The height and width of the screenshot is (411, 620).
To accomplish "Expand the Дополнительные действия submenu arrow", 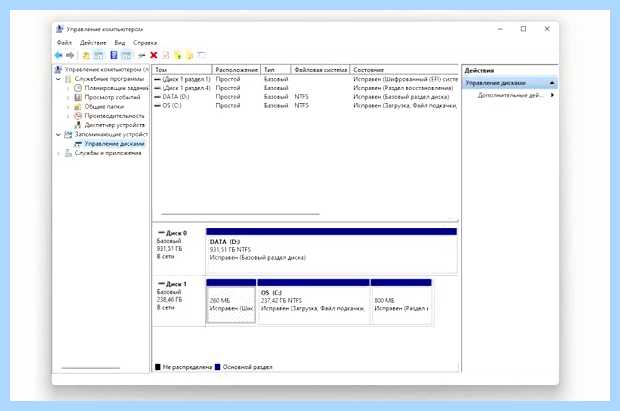I will click(552, 95).
